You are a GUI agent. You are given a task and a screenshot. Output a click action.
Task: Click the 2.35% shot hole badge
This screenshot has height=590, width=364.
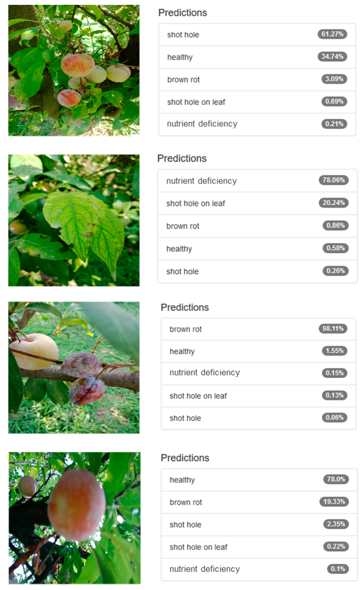coord(336,524)
